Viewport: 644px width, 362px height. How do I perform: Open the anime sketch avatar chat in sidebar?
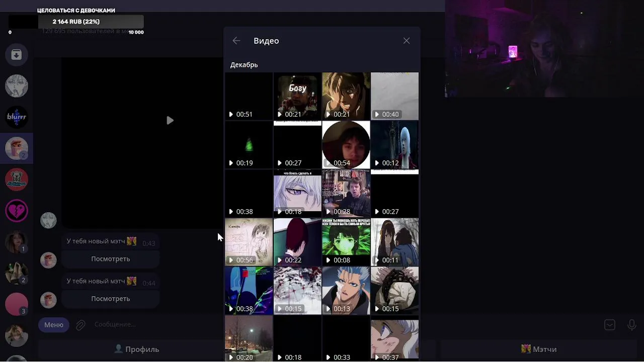17,86
